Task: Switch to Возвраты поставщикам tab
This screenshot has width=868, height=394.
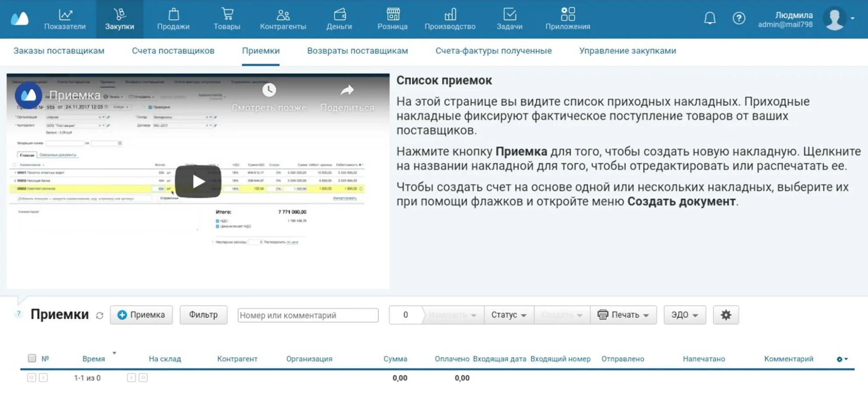Action: coord(357,51)
